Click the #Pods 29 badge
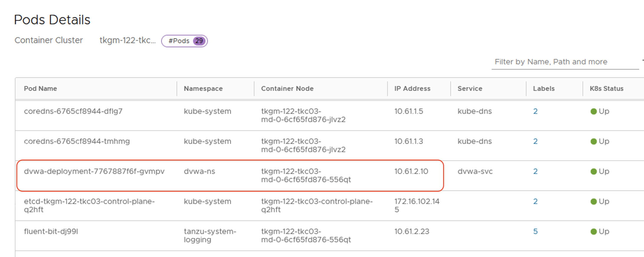 (184, 41)
